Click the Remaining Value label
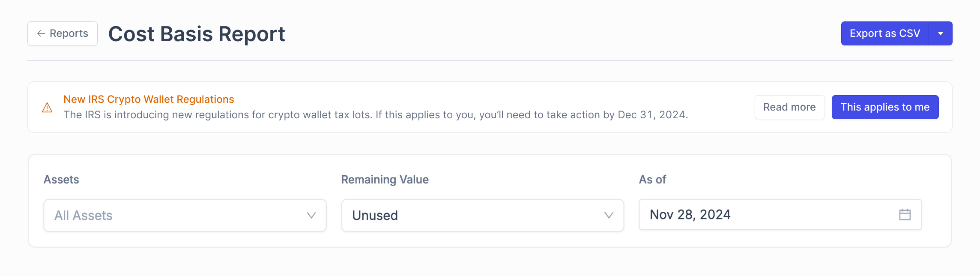Viewport: 980px width, 276px height. (385, 180)
